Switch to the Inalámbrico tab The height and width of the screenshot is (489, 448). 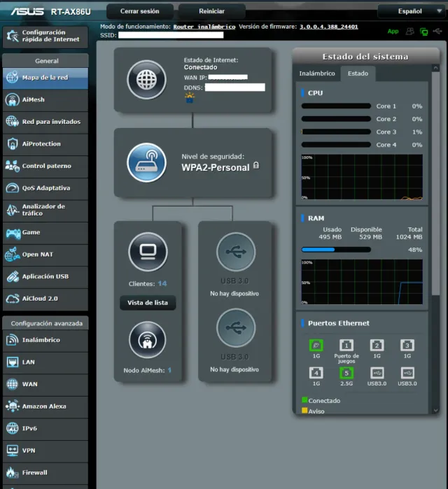(x=317, y=73)
